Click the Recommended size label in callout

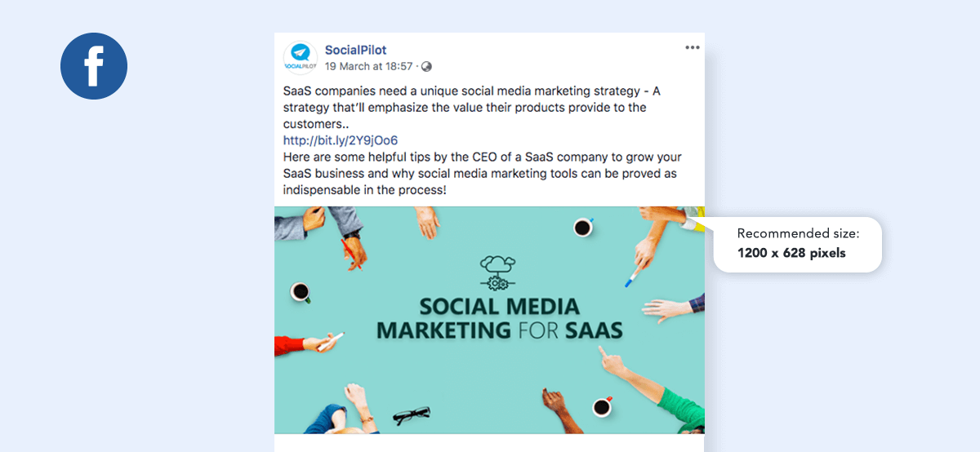click(x=798, y=233)
